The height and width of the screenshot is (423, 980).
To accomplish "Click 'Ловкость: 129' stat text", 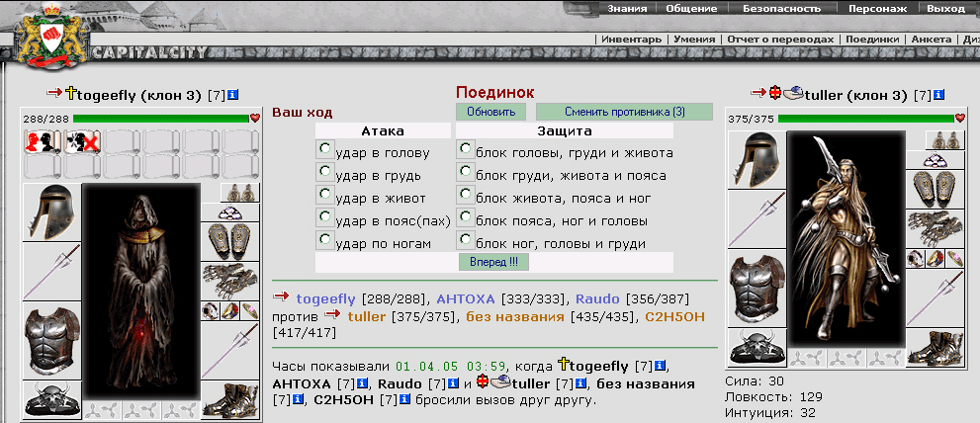I will pos(773,396).
